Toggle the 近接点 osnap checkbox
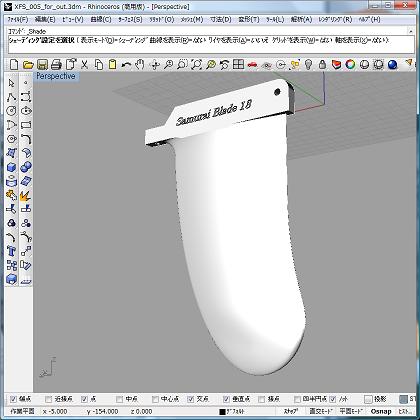This screenshot has width=420, height=420. tap(49, 399)
